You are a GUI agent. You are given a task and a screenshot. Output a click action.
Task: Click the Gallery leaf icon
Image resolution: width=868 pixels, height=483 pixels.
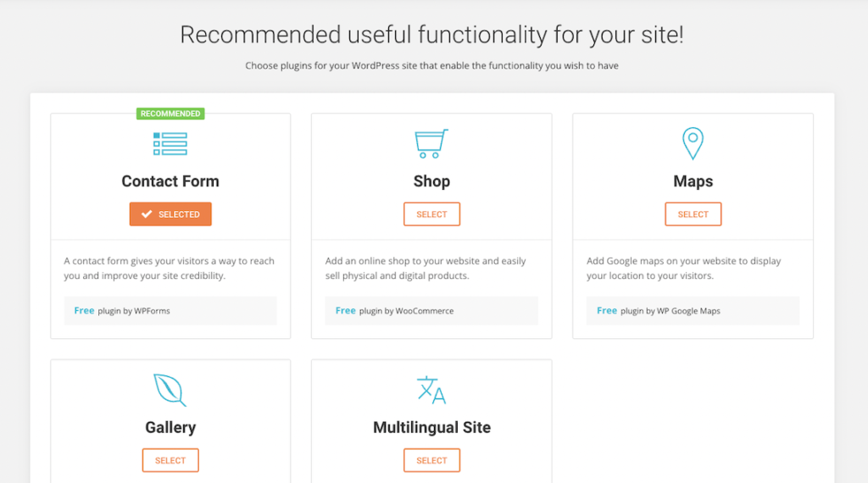pos(170,390)
